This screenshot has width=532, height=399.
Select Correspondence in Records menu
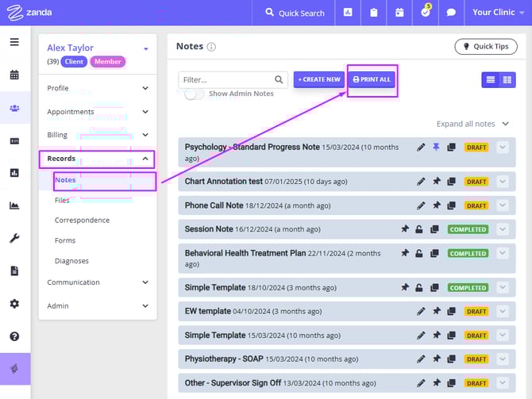tap(82, 221)
